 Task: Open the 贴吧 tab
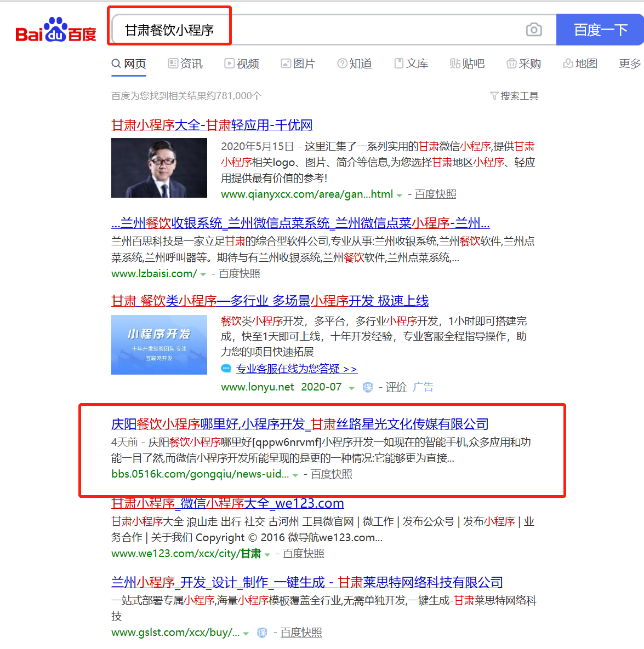pyautogui.click(x=467, y=64)
